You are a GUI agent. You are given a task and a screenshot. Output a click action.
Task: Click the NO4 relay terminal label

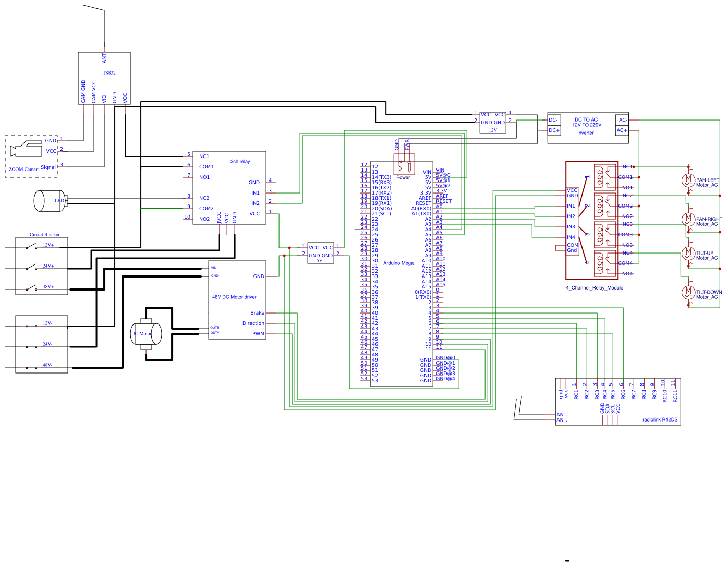(x=627, y=274)
